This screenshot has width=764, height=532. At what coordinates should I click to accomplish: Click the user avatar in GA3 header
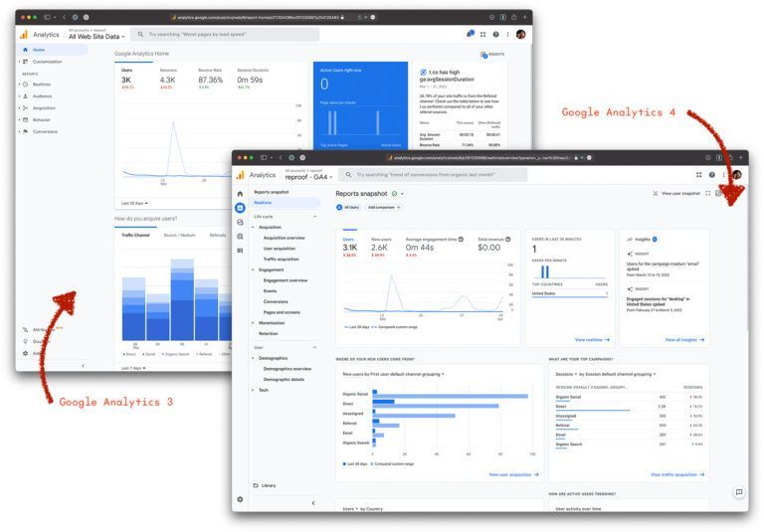point(520,34)
